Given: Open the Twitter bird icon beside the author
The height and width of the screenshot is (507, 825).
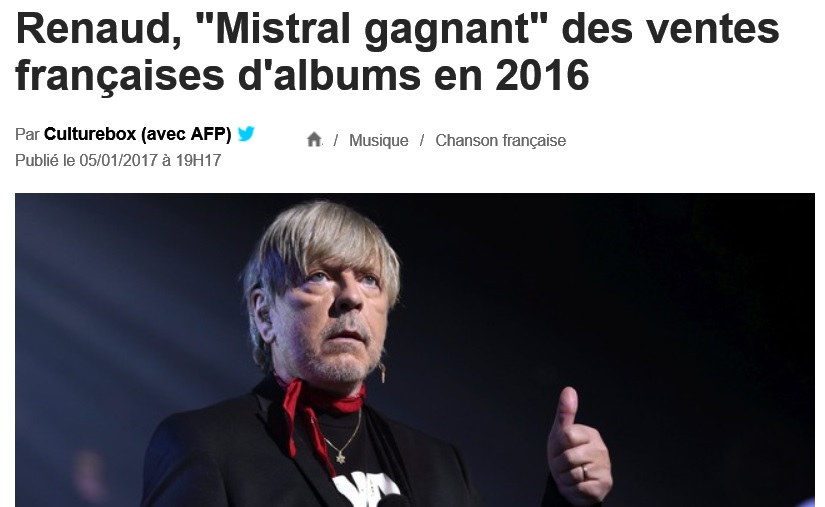Looking at the screenshot, I should (x=246, y=134).
